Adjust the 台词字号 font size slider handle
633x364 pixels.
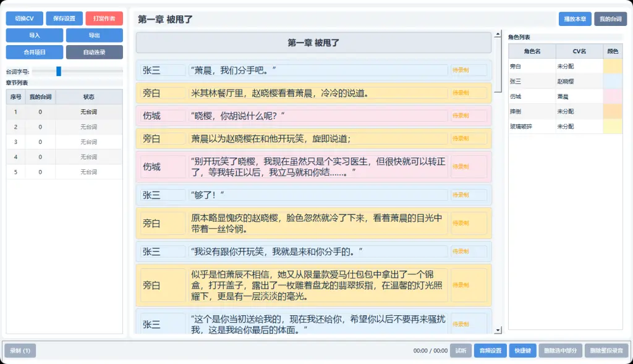[x=59, y=72]
